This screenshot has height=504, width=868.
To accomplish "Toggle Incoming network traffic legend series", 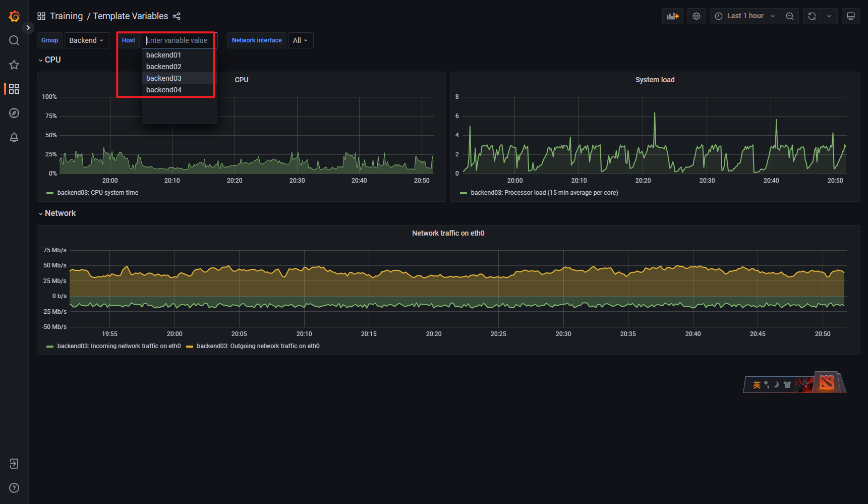I will (119, 346).
